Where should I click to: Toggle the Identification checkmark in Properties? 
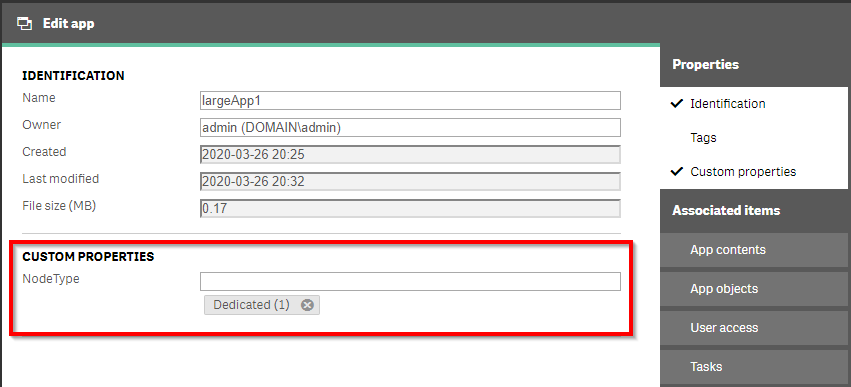(x=676, y=103)
